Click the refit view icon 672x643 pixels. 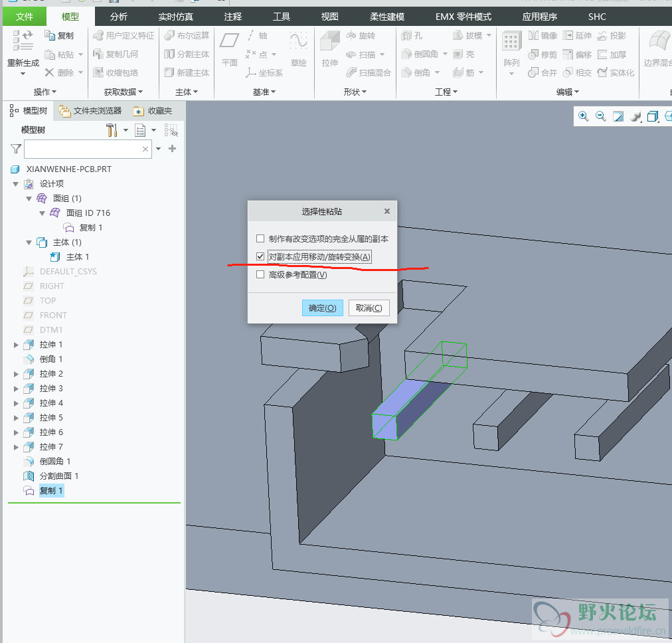[618, 116]
